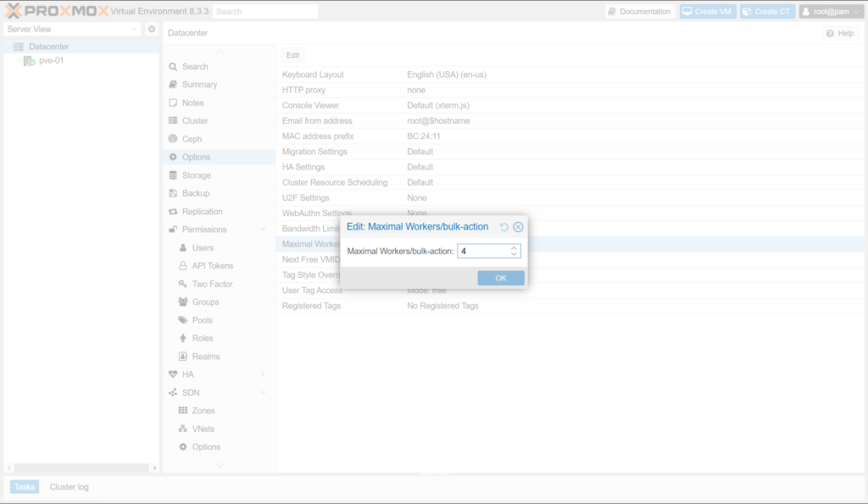Open API Tokens under Permissions
Image resolution: width=868 pixels, height=504 pixels.
(212, 266)
